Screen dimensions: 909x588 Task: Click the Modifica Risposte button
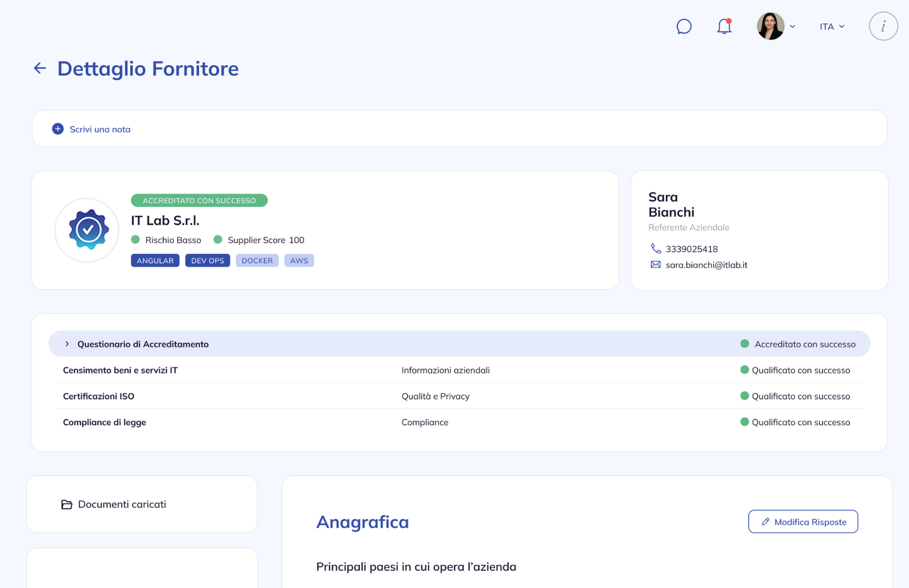pyautogui.click(x=803, y=522)
